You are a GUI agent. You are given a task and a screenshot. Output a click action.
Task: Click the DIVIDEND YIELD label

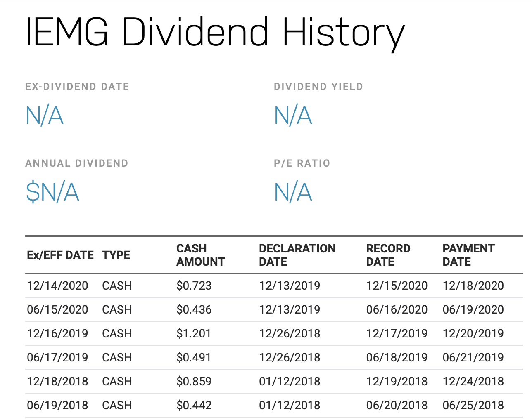(318, 87)
